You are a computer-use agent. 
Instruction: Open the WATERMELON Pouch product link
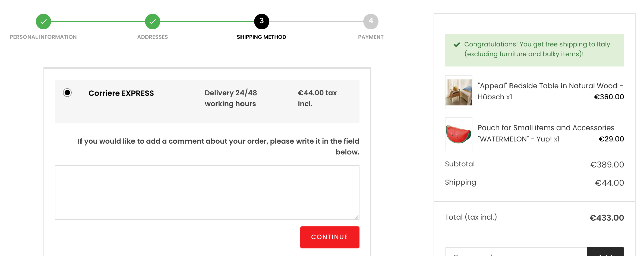point(546,128)
